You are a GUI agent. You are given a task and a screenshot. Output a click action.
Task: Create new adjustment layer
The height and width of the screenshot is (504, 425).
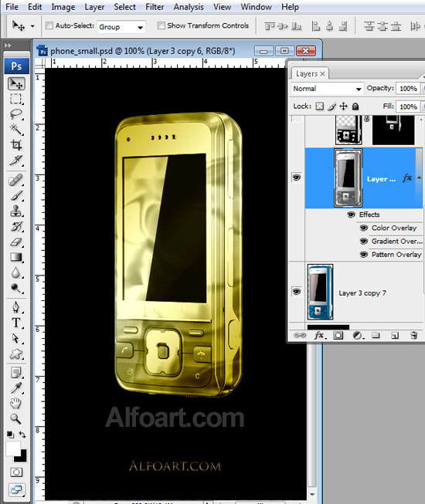(x=358, y=336)
